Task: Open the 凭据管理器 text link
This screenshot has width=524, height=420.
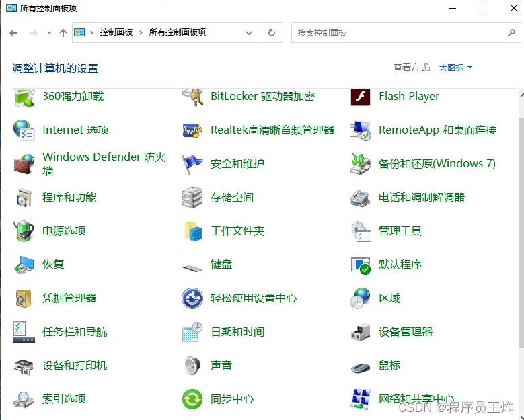Action: 69,298
